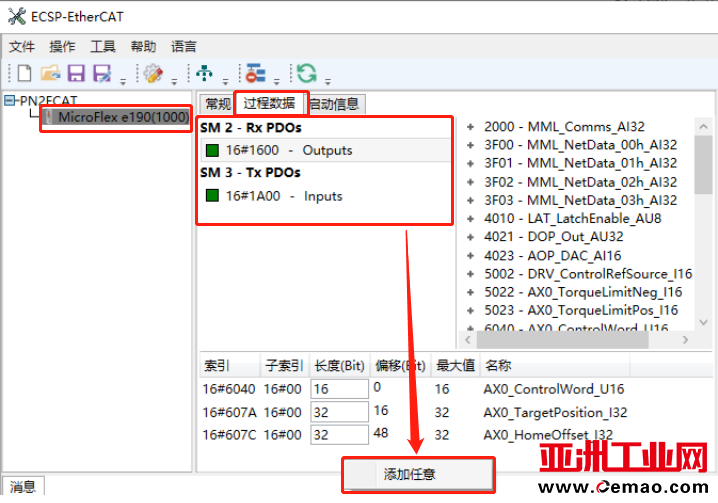
Task: Click index cell 16#607A
Action: (x=229, y=412)
